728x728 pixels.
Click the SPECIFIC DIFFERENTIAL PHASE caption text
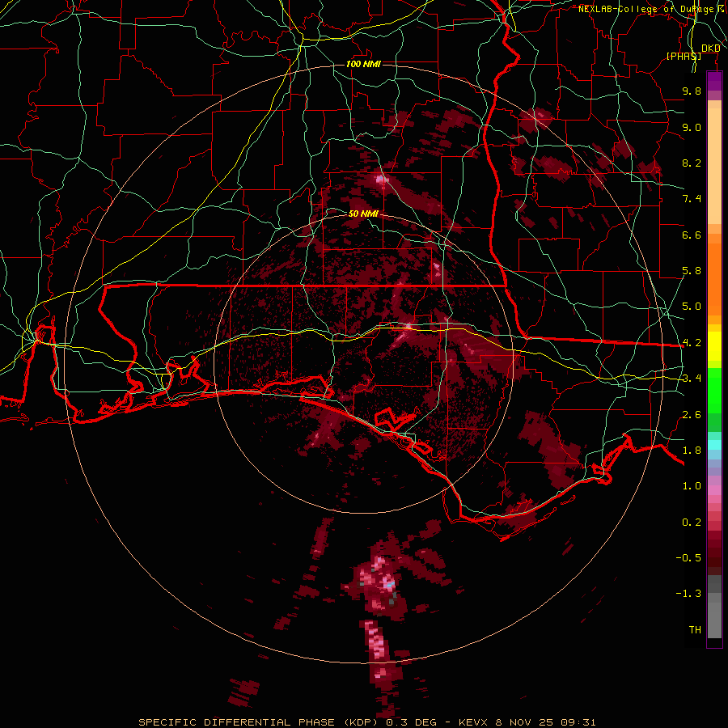pyautogui.click(x=236, y=722)
